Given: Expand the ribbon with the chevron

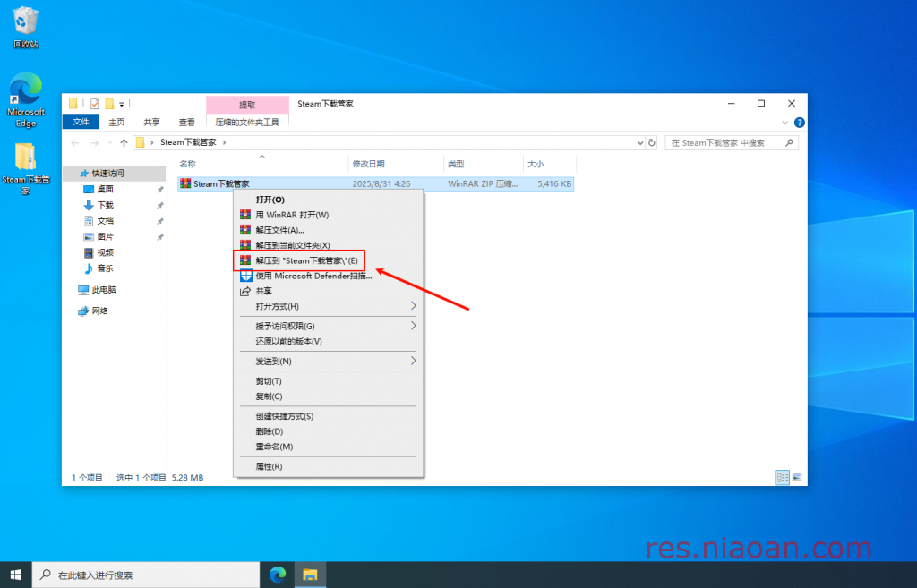Looking at the screenshot, I should tap(784, 122).
